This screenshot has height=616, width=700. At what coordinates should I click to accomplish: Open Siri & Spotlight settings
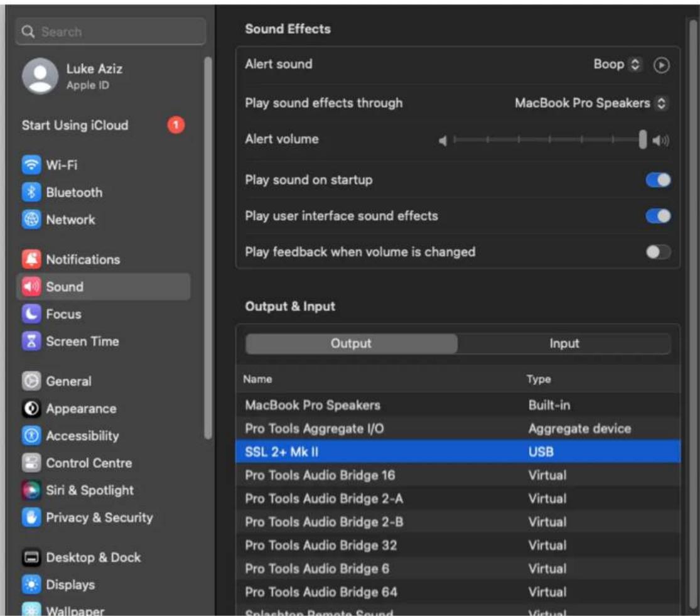[x=104, y=490]
